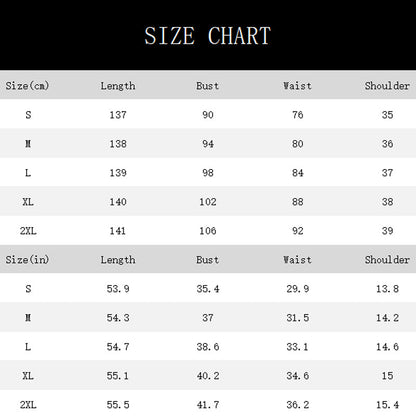Click the SIZE CHART title
Viewport: 416px width, 416px height.
coord(207,36)
